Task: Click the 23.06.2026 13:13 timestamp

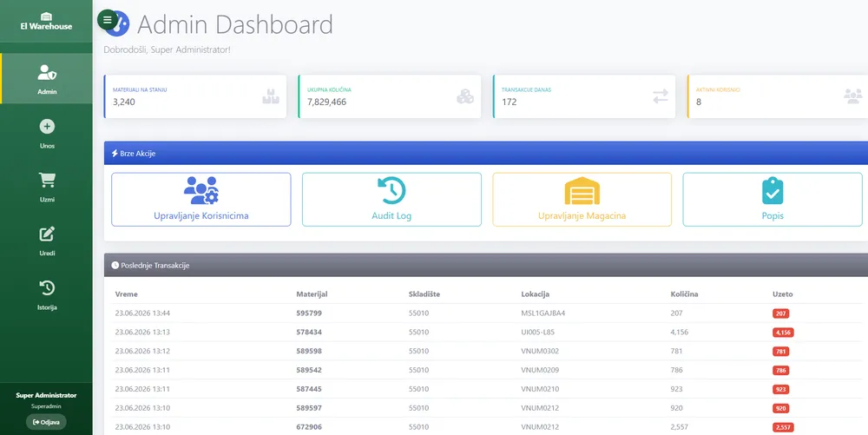Action: tap(142, 332)
